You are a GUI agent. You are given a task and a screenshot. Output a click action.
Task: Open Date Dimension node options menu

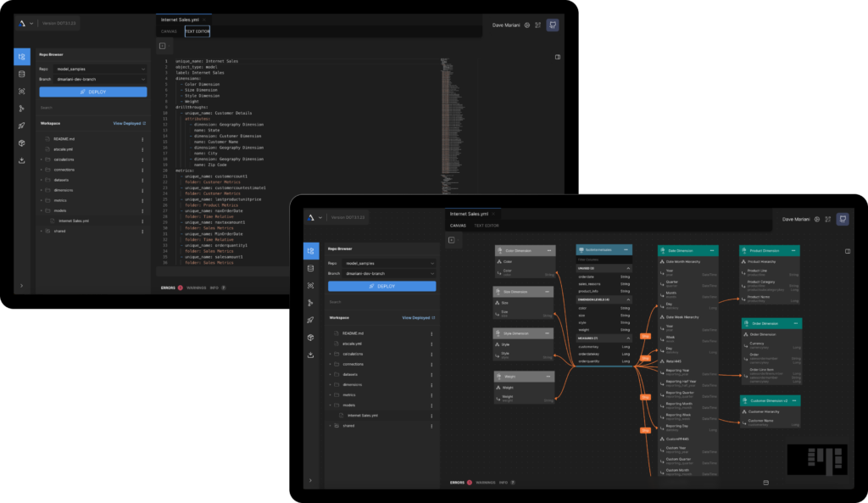coord(712,250)
